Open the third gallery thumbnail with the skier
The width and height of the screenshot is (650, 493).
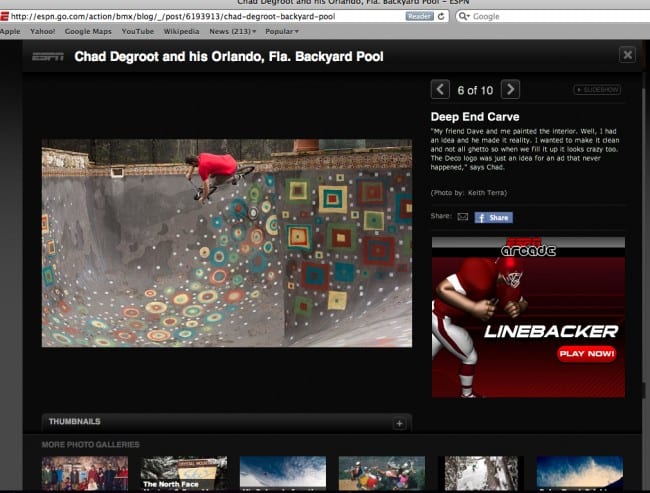(x=283, y=473)
